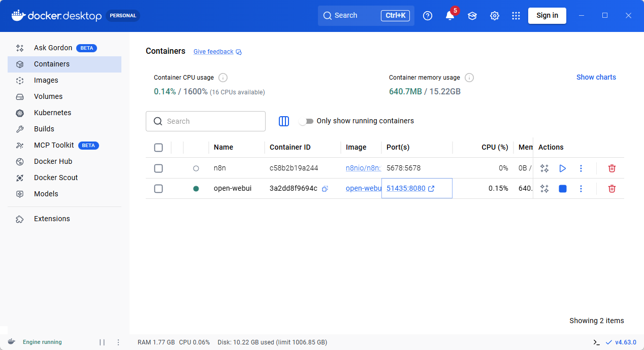Open the column chooser icon

(x=284, y=121)
